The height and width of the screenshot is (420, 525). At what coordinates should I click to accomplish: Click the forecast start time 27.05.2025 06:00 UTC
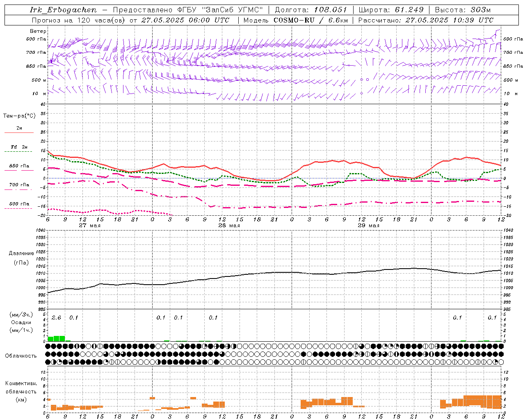pos(185,20)
